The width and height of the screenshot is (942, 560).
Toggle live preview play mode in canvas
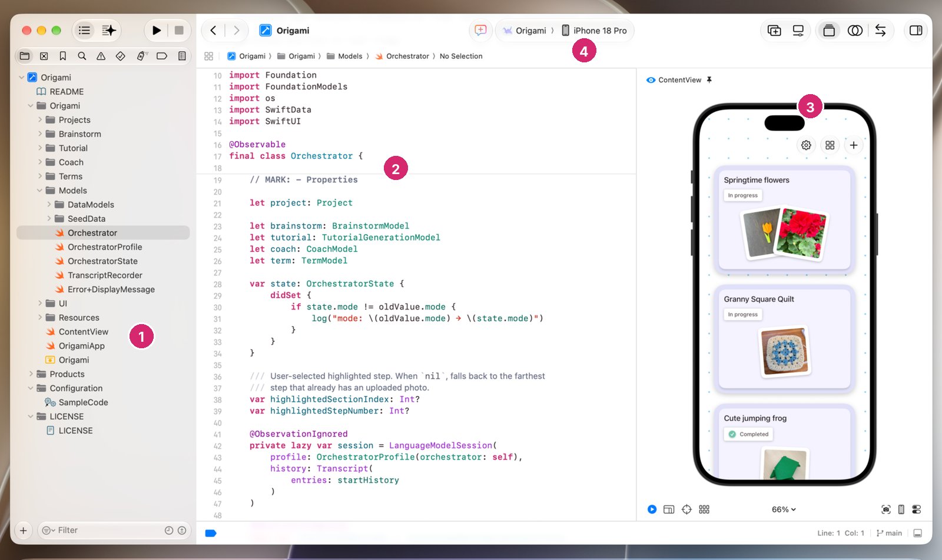click(x=652, y=509)
